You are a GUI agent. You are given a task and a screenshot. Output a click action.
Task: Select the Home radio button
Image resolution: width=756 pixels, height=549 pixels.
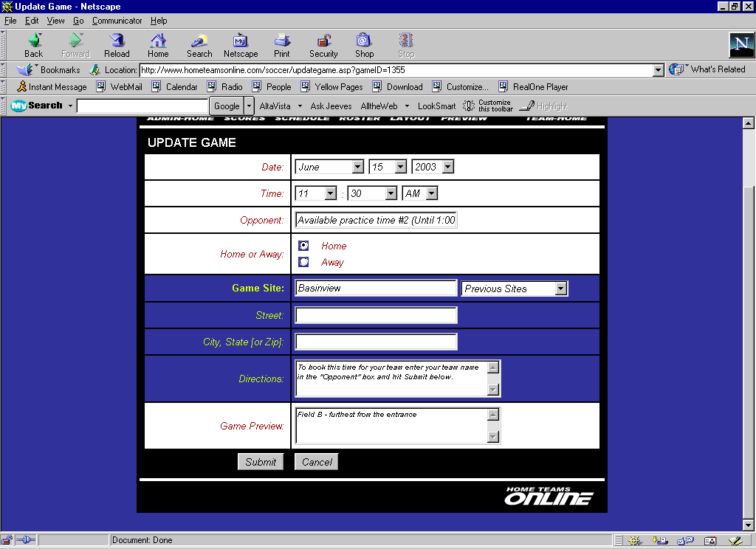pyautogui.click(x=303, y=246)
